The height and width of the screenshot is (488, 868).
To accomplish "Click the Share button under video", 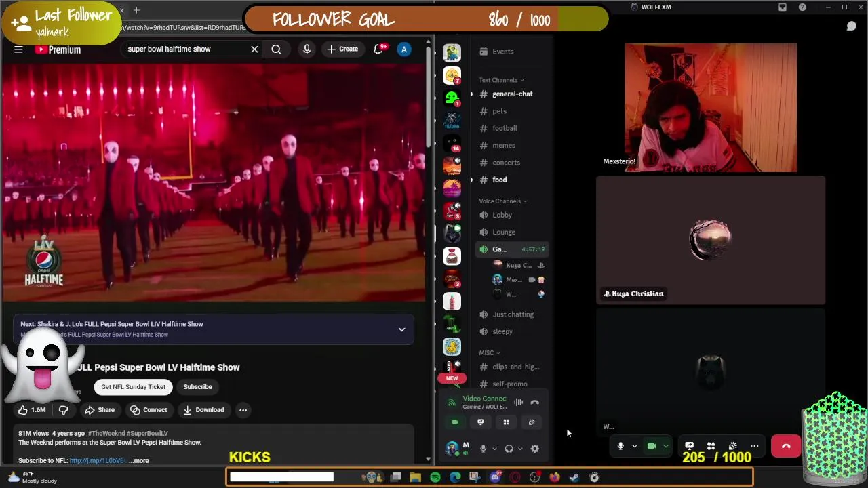I will 100,409.
